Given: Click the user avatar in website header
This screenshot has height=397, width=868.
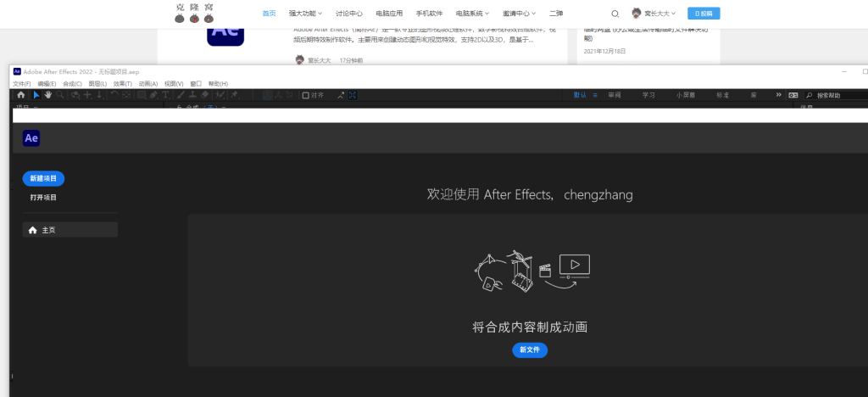Looking at the screenshot, I should pos(637,13).
